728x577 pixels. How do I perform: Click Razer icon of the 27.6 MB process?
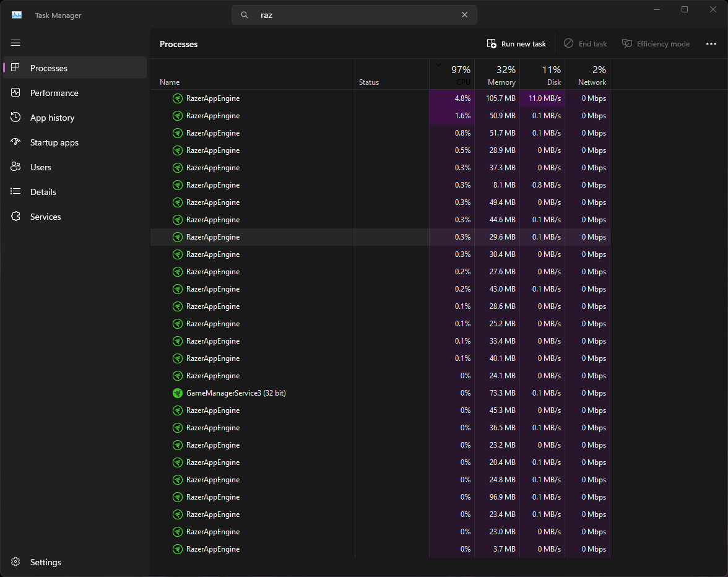pos(177,272)
